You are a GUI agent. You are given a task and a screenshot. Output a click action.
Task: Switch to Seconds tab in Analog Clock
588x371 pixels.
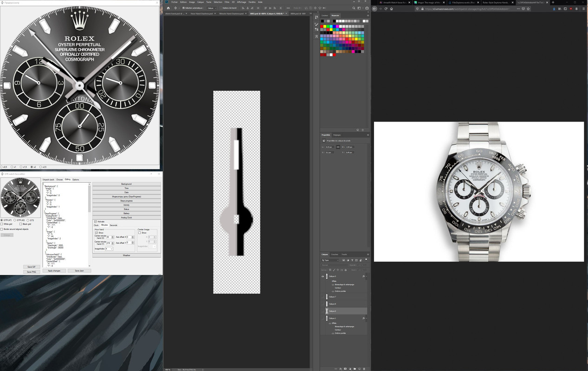[x=113, y=225]
